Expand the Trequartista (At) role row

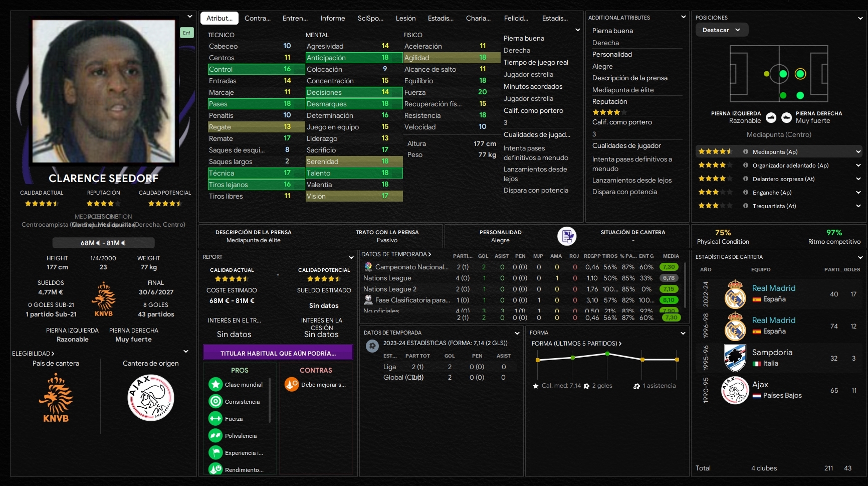coord(858,206)
